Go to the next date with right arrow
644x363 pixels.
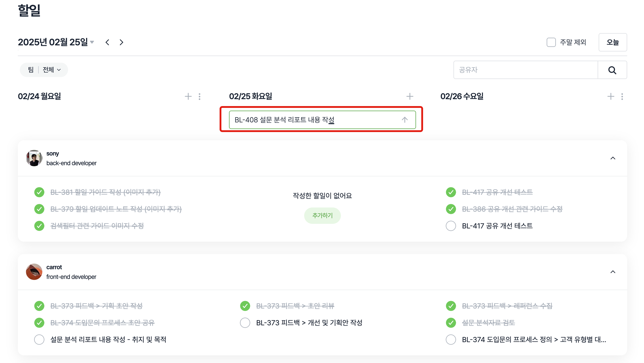[121, 42]
